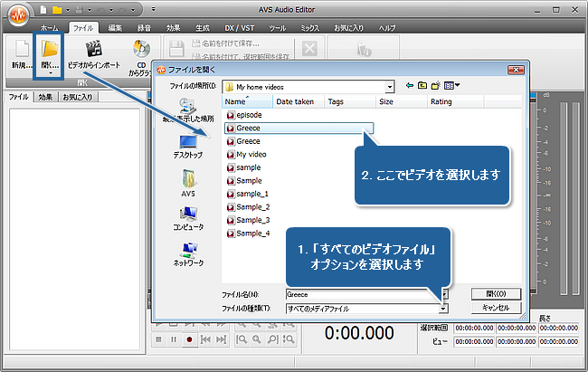Viewport: 588px width, 372px height.
Task: Go back using the dialog's green arrow icon
Action: [410, 86]
